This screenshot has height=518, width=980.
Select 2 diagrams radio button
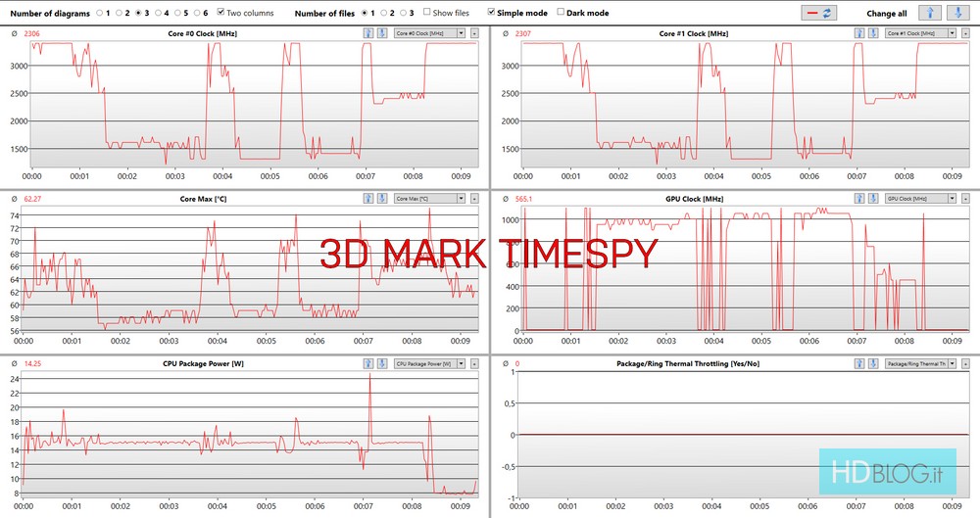(119, 13)
